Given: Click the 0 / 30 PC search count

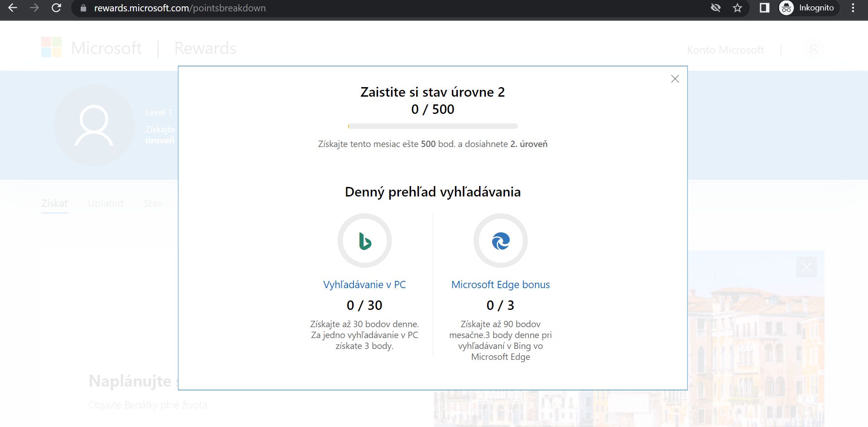Looking at the screenshot, I should tap(364, 305).
